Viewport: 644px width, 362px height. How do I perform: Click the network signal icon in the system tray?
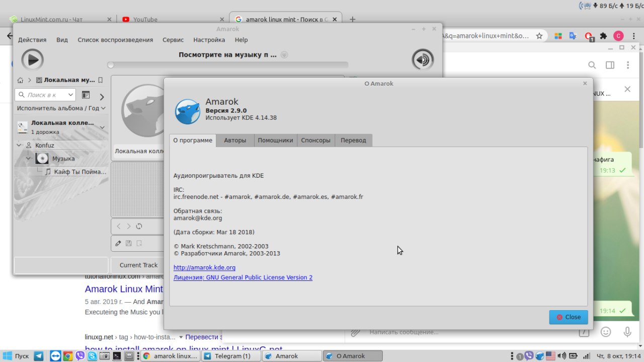click(586, 356)
